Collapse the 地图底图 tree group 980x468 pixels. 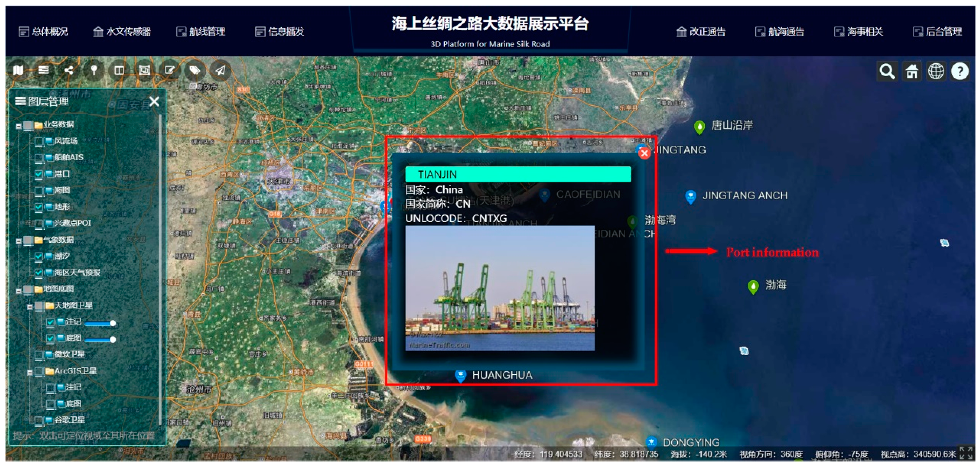point(18,290)
